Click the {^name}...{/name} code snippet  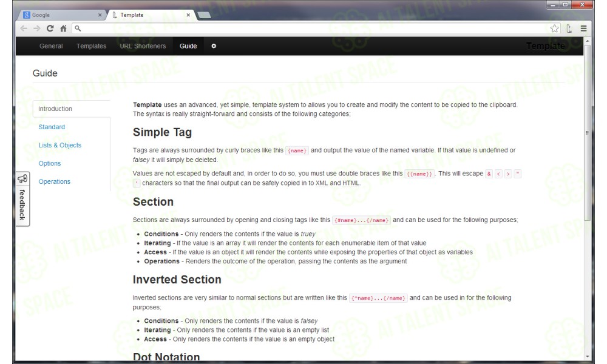pos(378,298)
